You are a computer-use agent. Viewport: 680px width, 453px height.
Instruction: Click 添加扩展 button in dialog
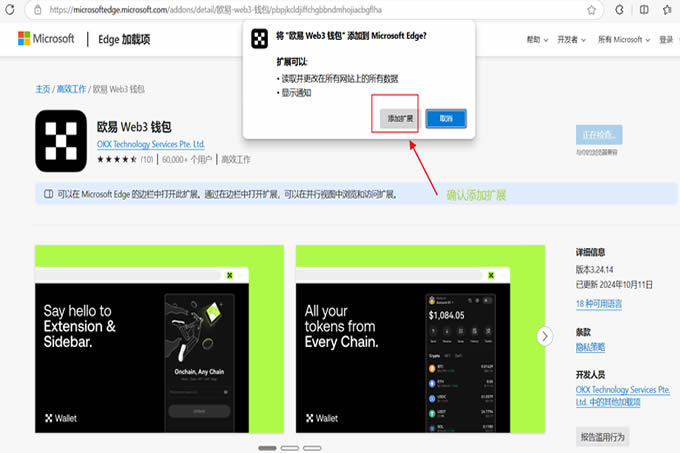click(400, 118)
